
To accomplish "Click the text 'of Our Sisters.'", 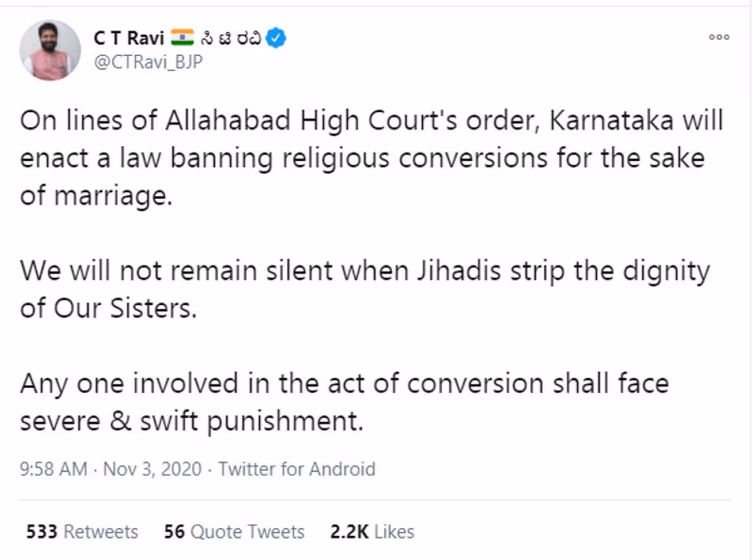I will (x=106, y=309).
